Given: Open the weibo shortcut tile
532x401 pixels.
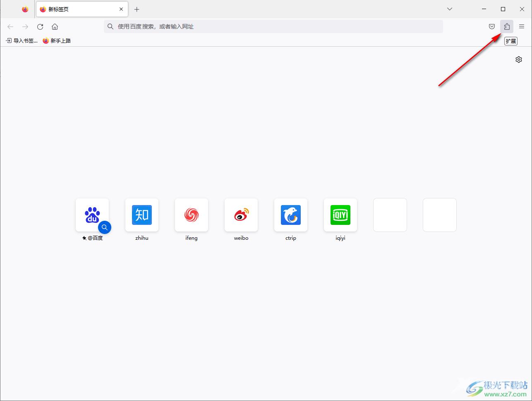Looking at the screenshot, I should point(241,215).
